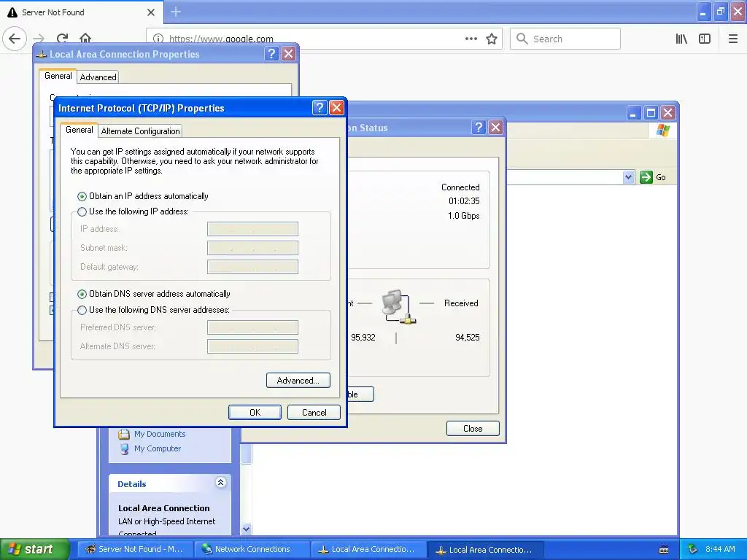This screenshot has width=747, height=560.
Task: Select Use the following DNS server addresses
Action: (82, 310)
